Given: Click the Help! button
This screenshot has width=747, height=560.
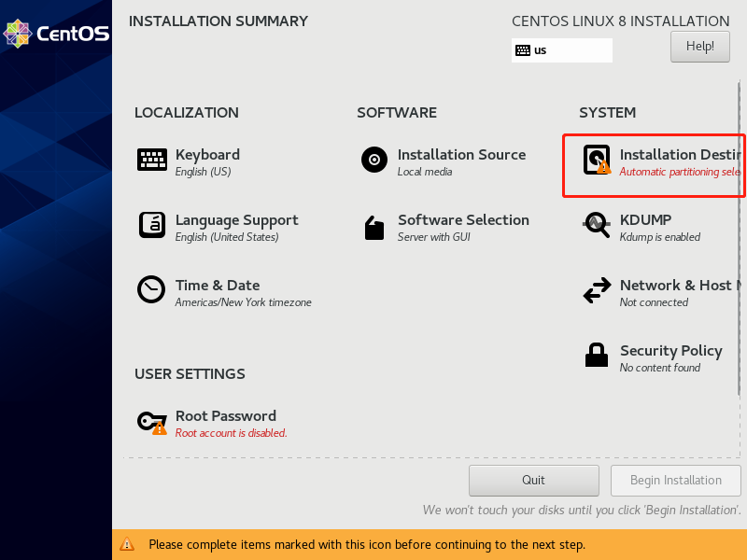Looking at the screenshot, I should 699,46.
